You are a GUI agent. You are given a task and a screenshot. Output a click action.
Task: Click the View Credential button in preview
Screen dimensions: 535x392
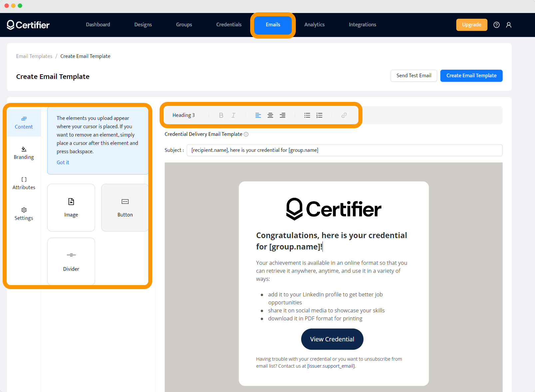[332, 339]
